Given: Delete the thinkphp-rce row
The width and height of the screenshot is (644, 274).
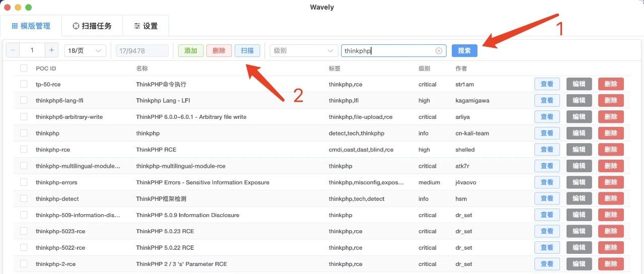Looking at the screenshot, I should (x=611, y=150).
